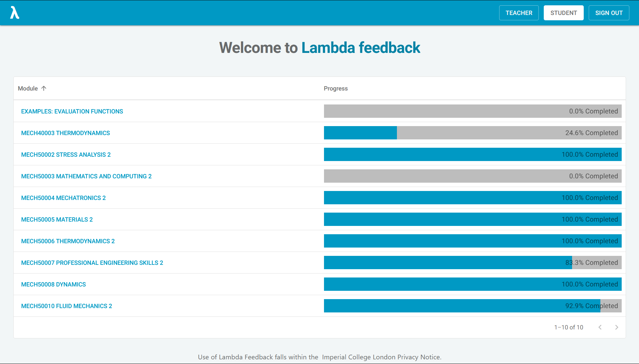639x364 pixels.
Task: Open the EXAMPLES: EVALUATION FUNCTIONS module
Action: tap(72, 111)
